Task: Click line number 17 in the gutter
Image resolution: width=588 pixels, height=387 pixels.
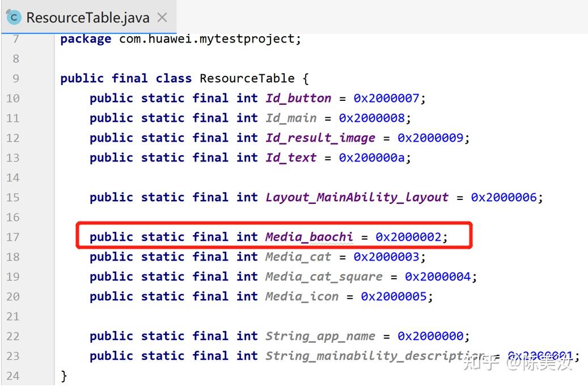Action: tap(12, 237)
